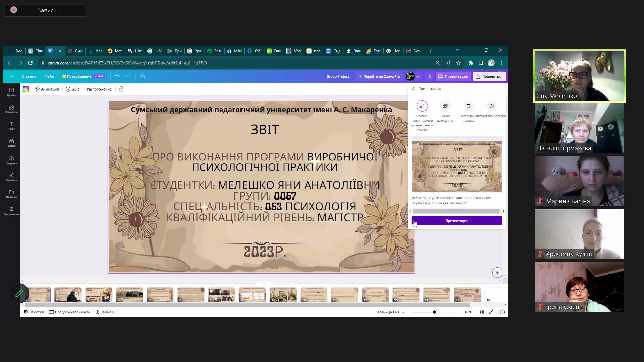Open the Uploads sidebar panel
The width and height of the screenshot is (644, 362).
[x=11, y=160]
